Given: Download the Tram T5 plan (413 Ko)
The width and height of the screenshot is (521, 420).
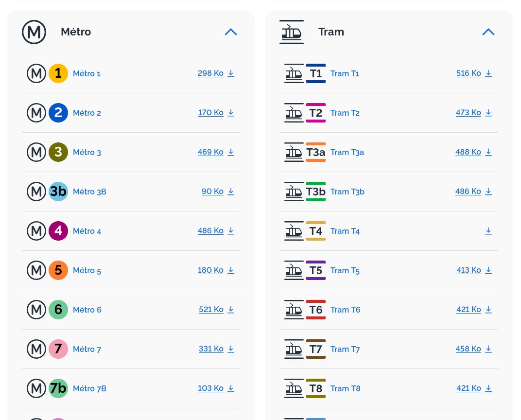Looking at the screenshot, I should 474,270.
